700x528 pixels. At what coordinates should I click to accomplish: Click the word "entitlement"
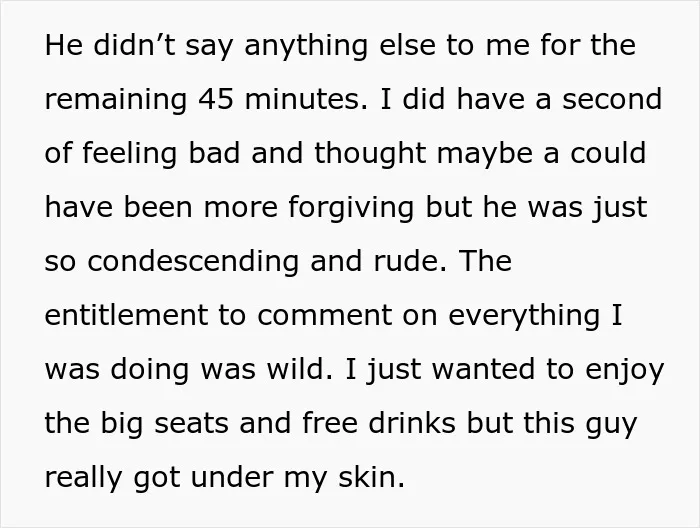[126, 315]
